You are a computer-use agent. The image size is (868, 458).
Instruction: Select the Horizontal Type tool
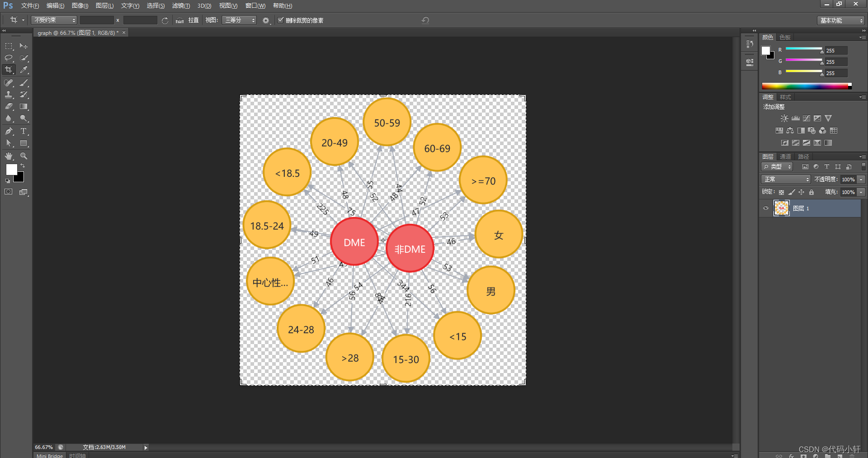tap(24, 131)
